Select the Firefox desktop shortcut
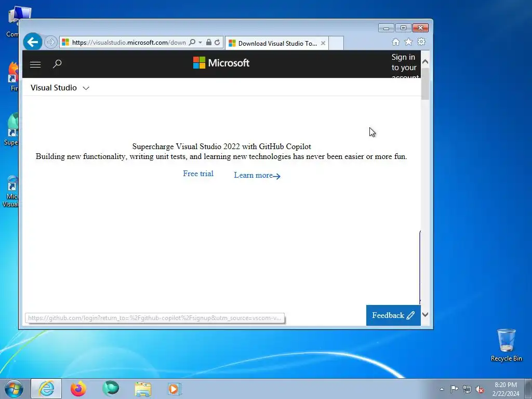 14,76
